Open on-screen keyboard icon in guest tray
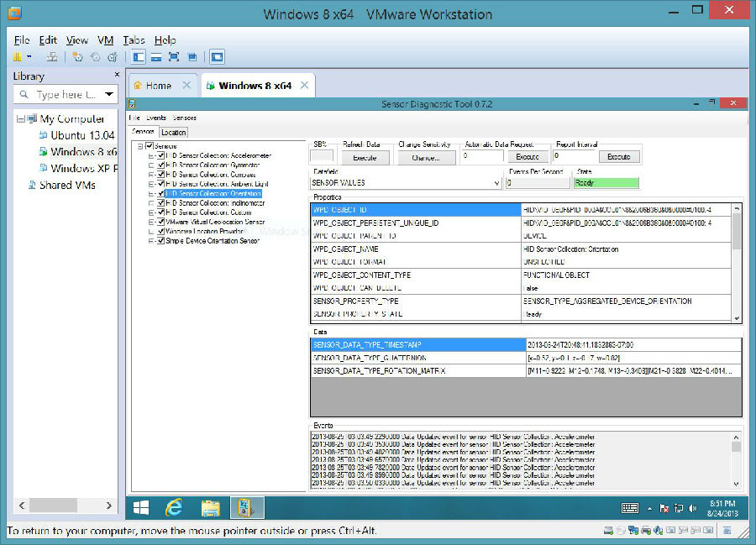Viewport: 756px width, 545px height. coord(629,508)
